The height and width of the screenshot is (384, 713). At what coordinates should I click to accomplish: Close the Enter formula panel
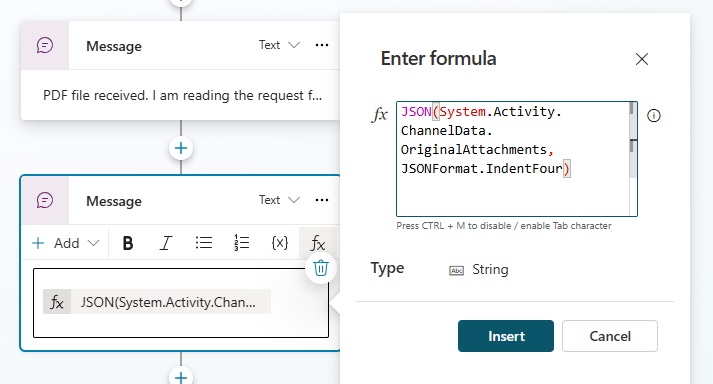pos(642,59)
